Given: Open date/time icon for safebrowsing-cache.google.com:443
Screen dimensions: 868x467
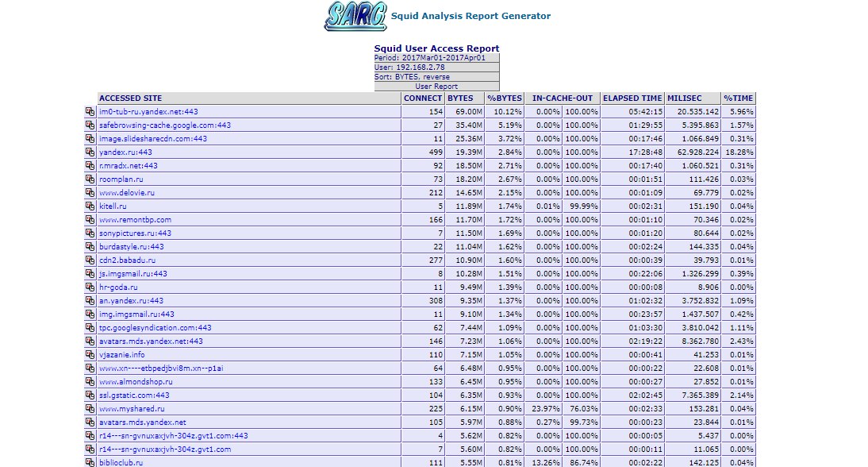Looking at the screenshot, I should [x=90, y=125].
